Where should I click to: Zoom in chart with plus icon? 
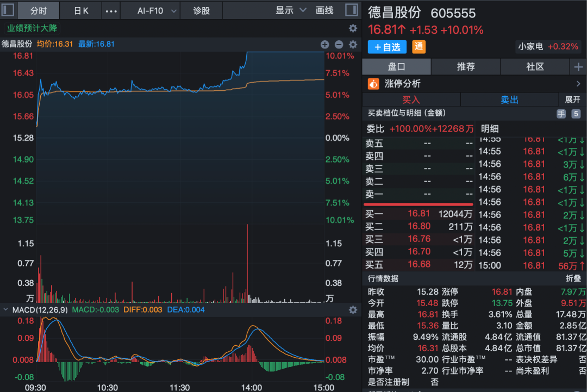coord(325,45)
